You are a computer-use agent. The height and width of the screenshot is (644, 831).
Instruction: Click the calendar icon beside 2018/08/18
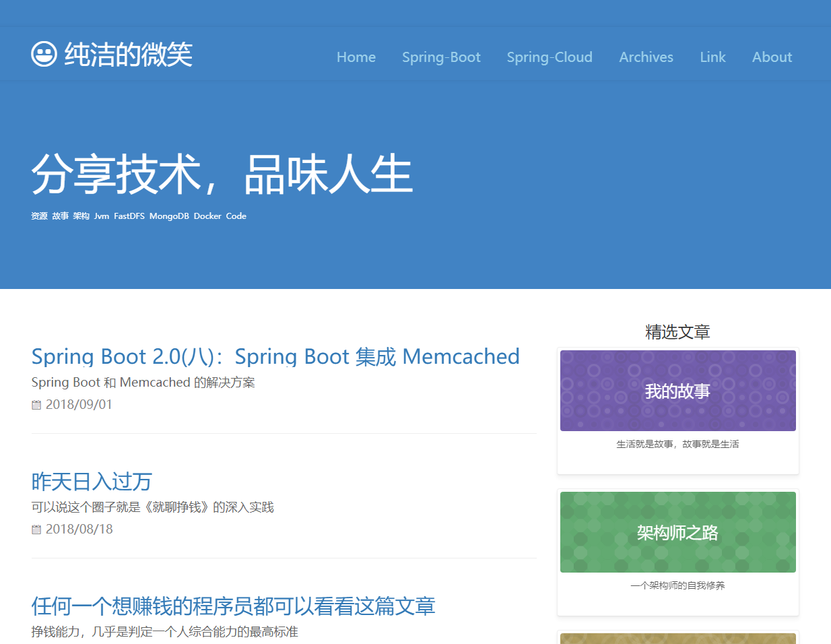click(35, 529)
